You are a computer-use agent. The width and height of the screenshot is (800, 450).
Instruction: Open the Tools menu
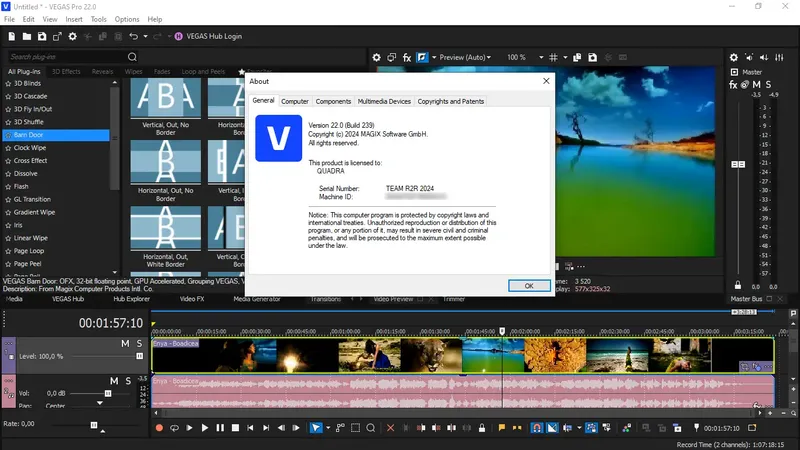pyautogui.click(x=98, y=19)
